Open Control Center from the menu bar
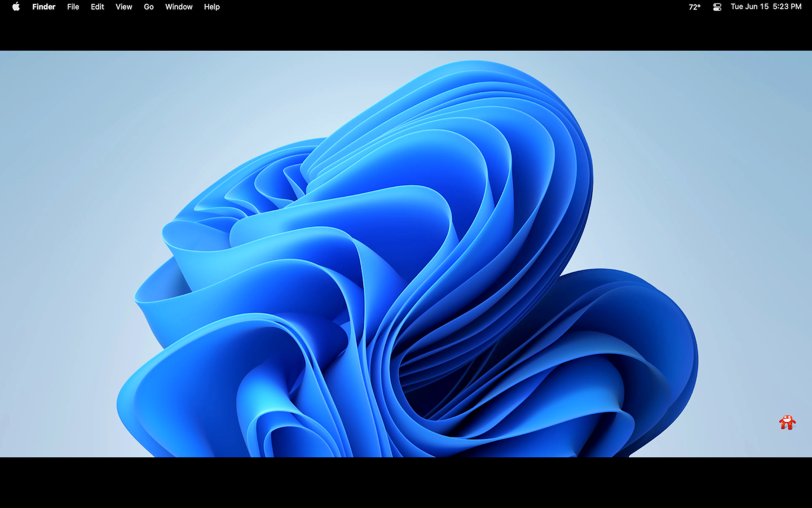 click(x=717, y=7)
